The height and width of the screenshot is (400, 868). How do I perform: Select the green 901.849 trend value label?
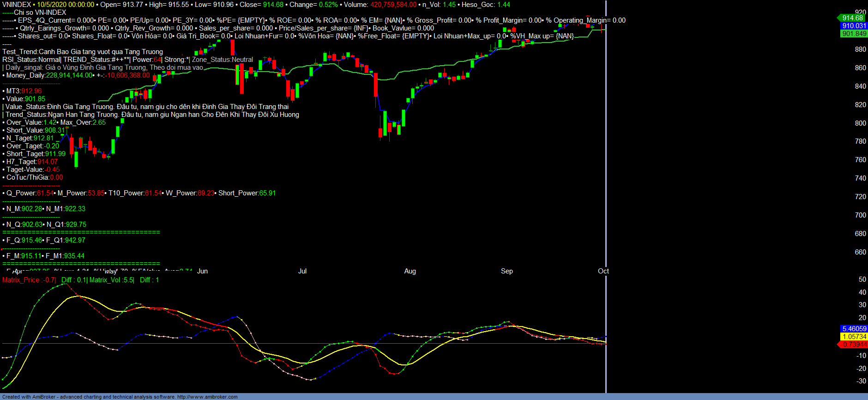click(x=854, y=34)
